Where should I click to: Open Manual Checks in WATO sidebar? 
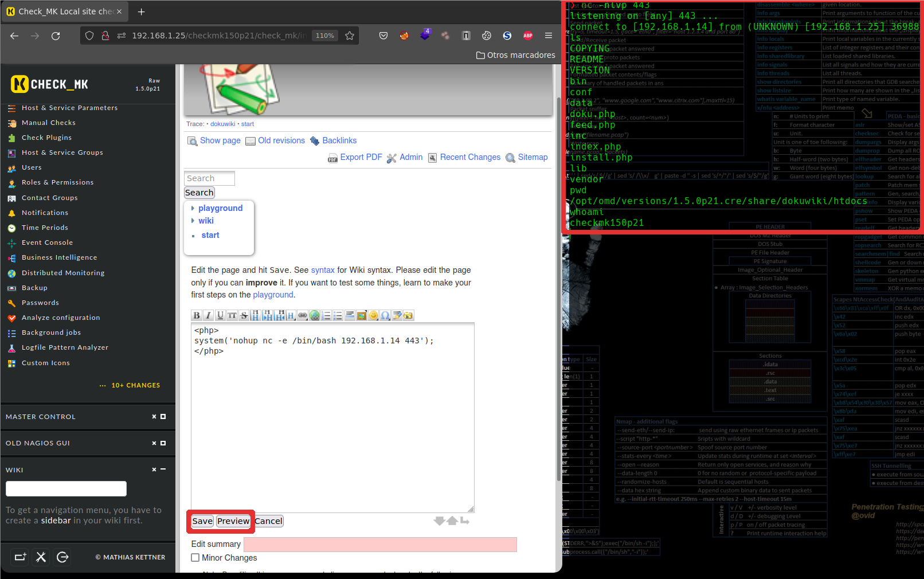tap(48, 123)
